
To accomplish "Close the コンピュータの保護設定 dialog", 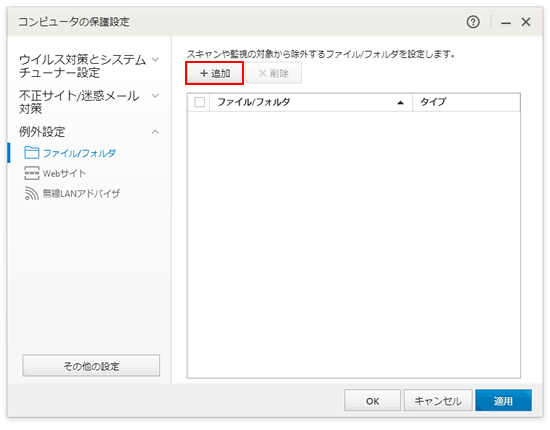I will (526, 22).
